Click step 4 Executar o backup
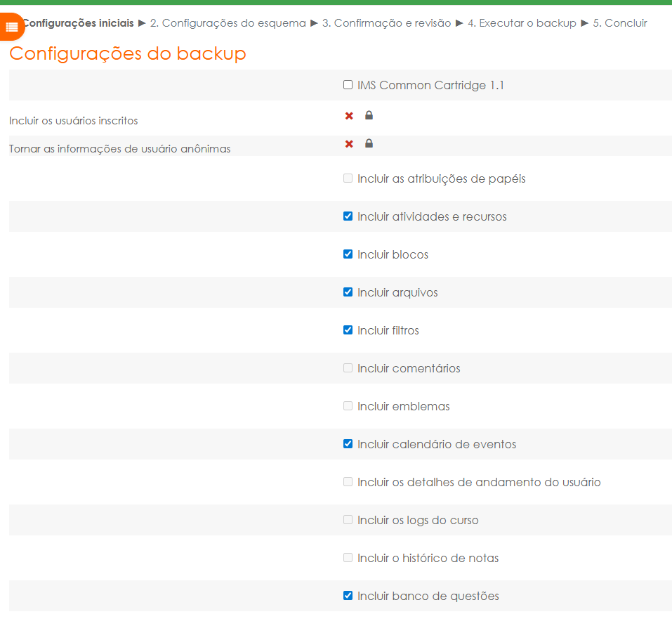 [522, 23]
